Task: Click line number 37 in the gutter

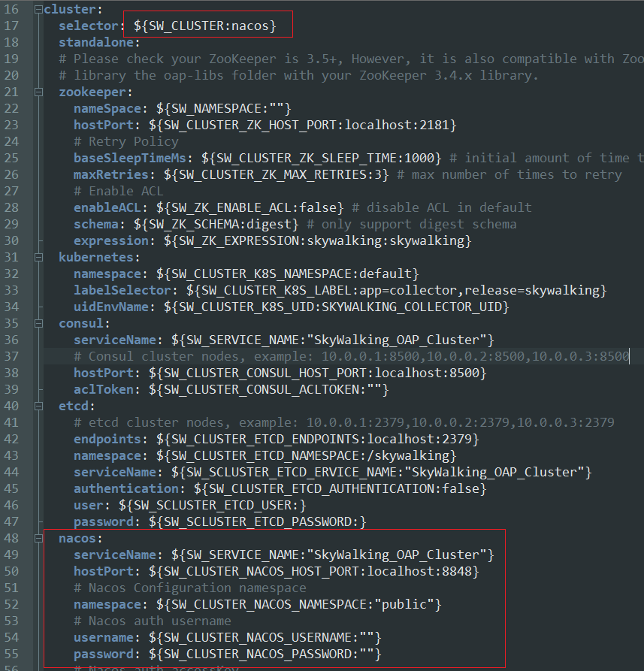Action: 11,356
